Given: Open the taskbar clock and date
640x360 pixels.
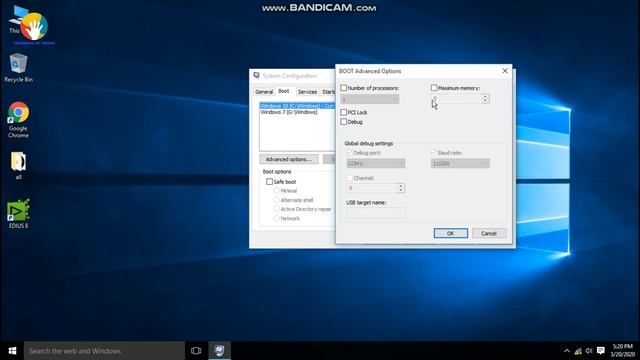Looking at the screenshot, I should pyautogui.click(x=623, y=351).
